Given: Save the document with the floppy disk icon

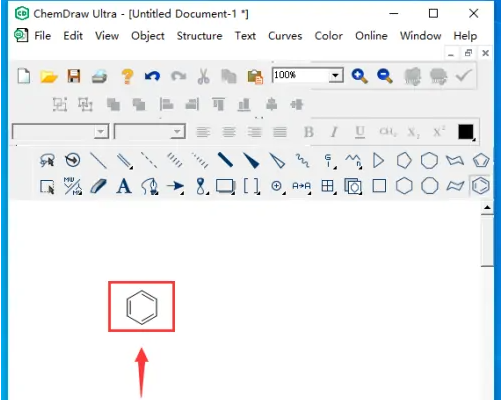Looking at the screenshot, I should click(74, 76).
